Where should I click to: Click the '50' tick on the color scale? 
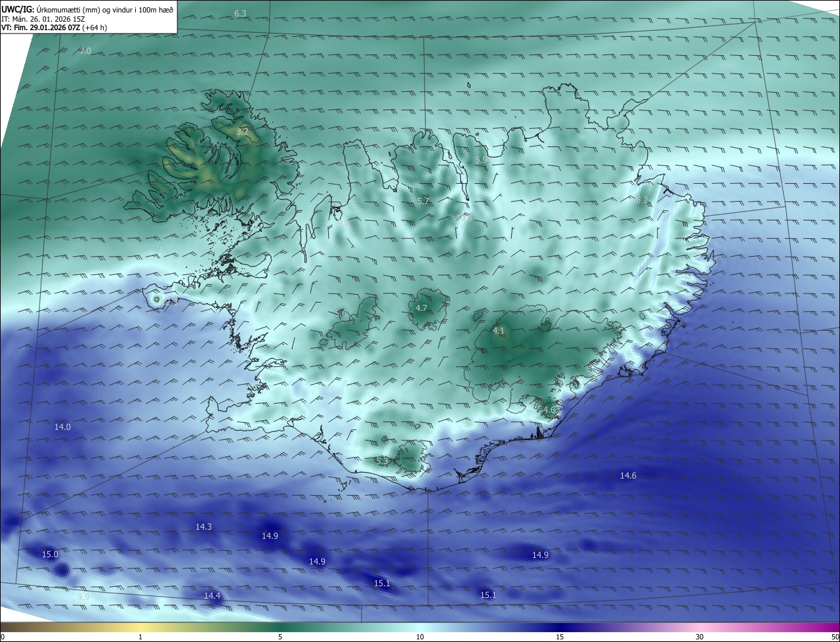click(835, 637)
